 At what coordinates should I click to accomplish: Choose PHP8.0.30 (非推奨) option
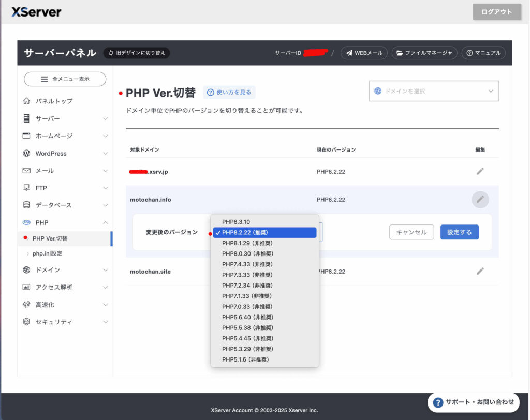click(x=264, y=254)
